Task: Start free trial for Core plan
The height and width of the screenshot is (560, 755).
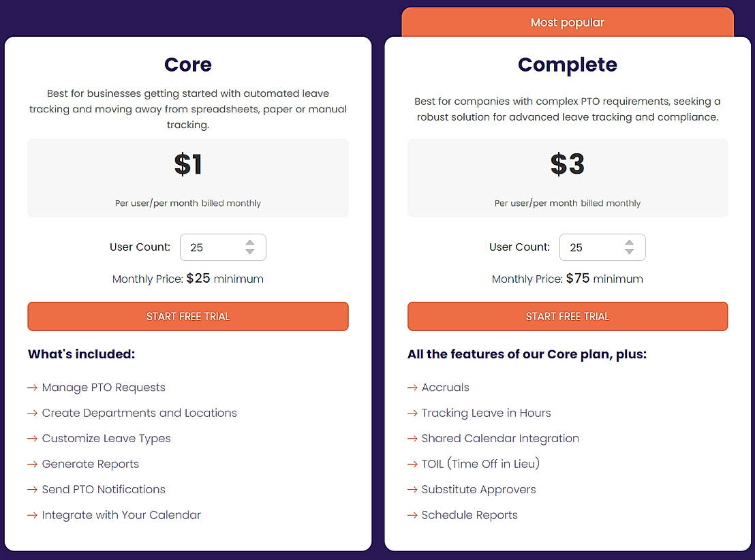Action: click(x=188, y=316)
